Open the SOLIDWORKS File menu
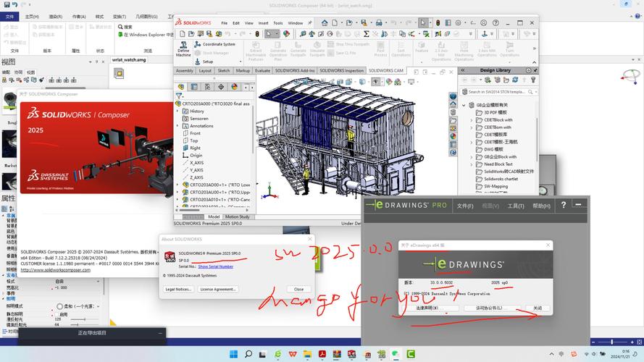 [225, 23]
